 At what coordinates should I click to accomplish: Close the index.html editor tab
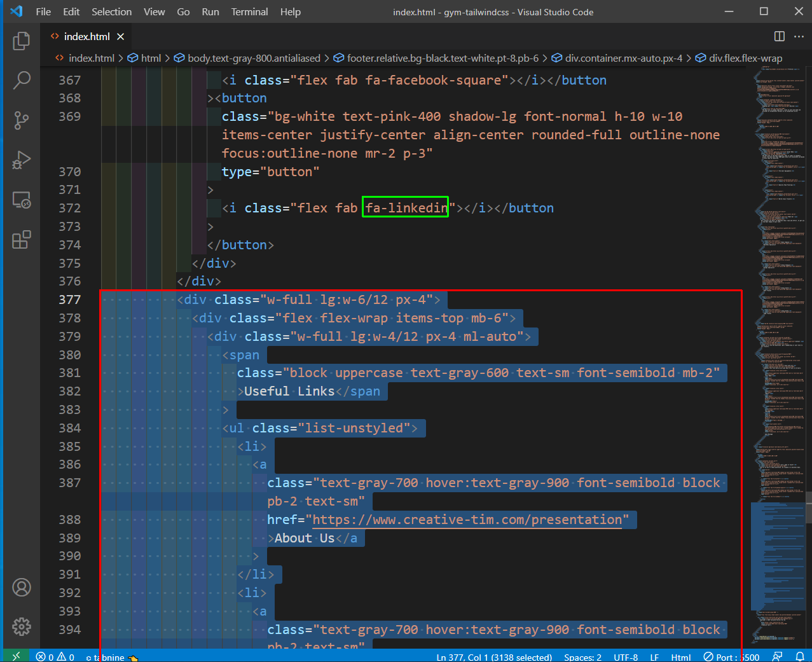[120, 37]
